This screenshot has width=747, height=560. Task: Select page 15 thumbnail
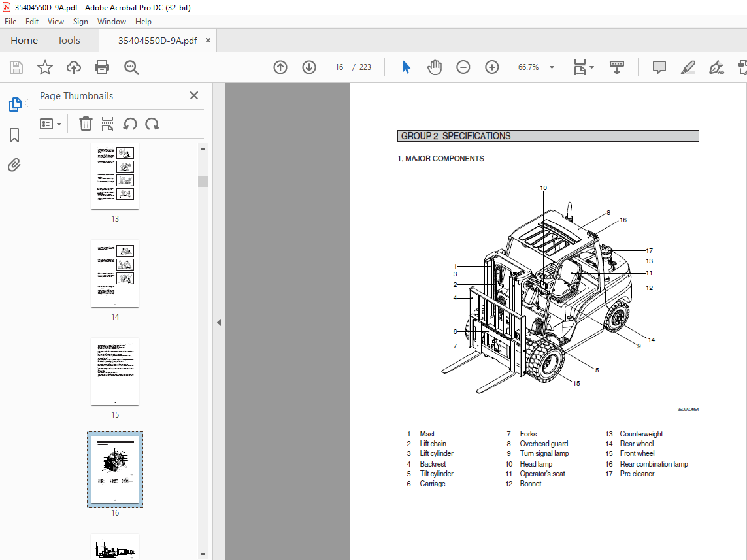[x=115, y=372]
